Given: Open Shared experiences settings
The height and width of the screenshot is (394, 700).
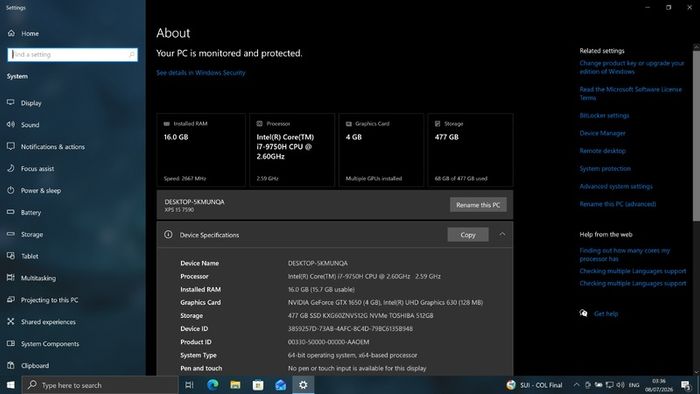Looking at the screenshot, I should [x=42, y=322].
